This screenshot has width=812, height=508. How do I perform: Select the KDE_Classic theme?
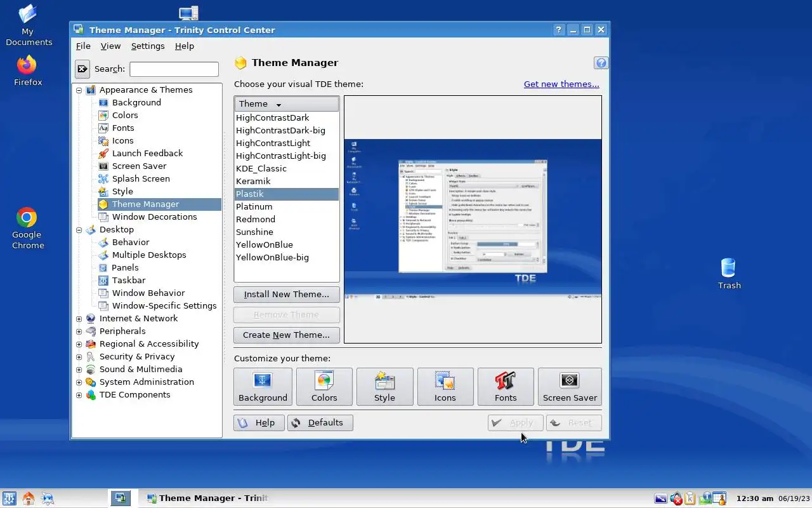tap(287, 168)
